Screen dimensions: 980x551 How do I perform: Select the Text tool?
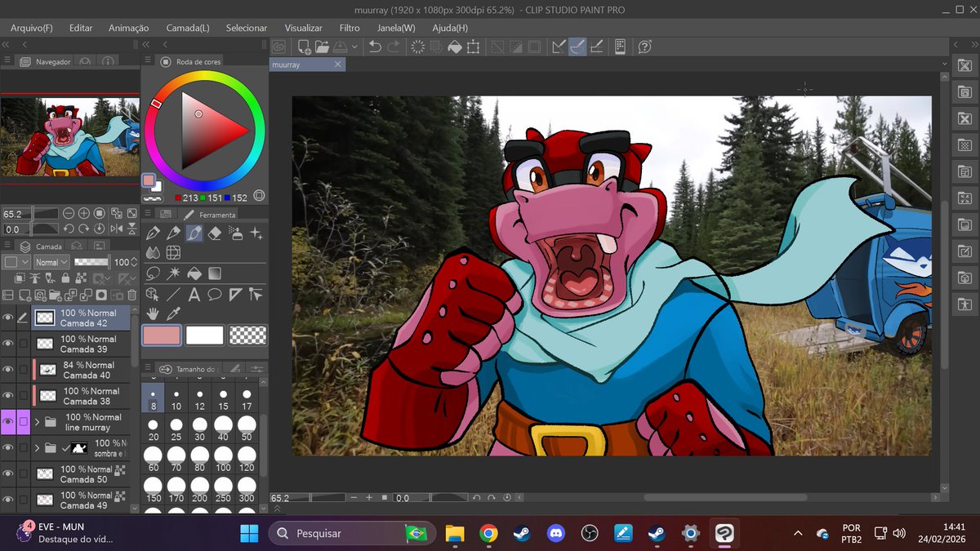194,295
